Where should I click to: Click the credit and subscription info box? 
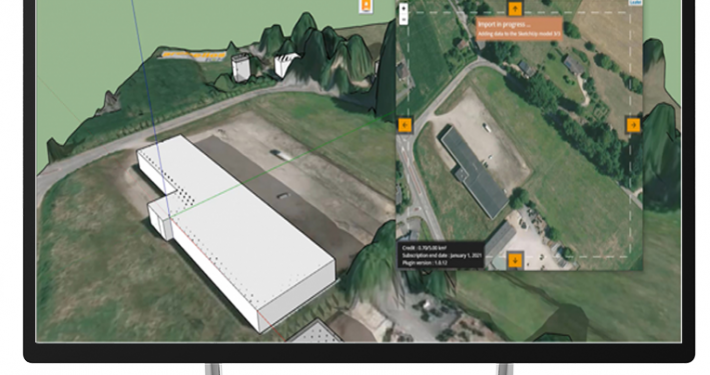(441, 255)
